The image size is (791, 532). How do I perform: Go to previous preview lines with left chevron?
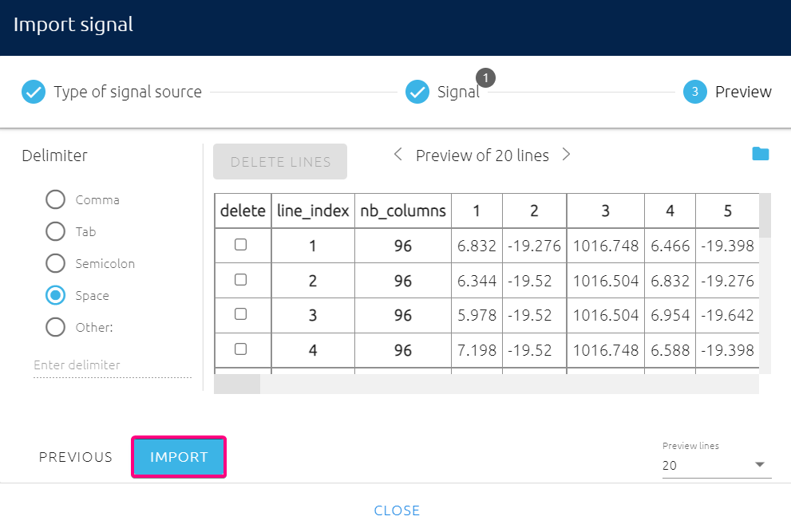(398, 155)
